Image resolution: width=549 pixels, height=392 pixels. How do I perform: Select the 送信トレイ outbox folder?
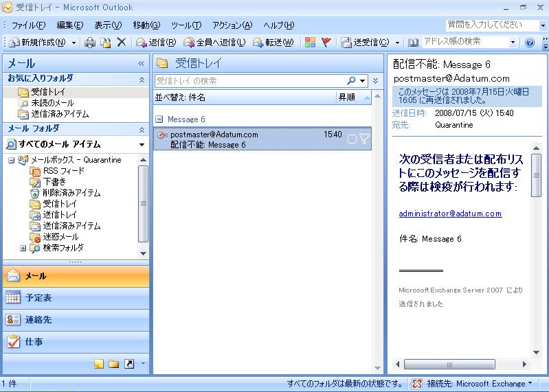click(53, 215)
